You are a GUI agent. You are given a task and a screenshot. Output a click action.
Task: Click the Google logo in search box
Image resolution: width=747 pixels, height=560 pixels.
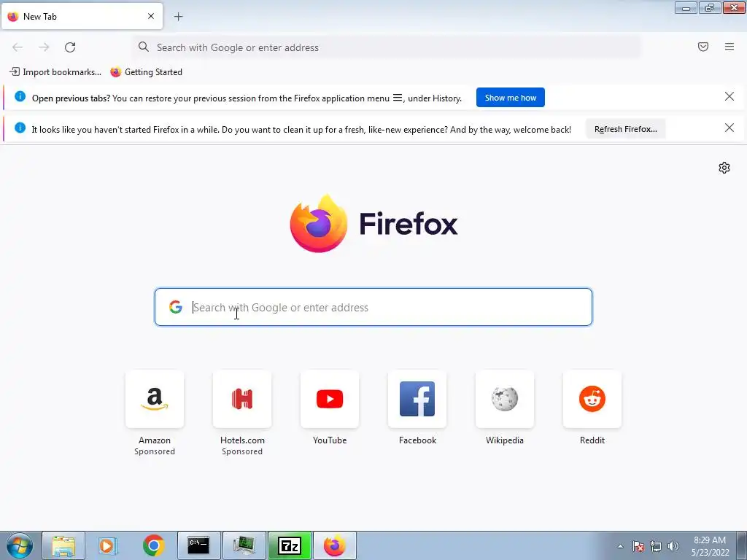click(x=176, y=307)
